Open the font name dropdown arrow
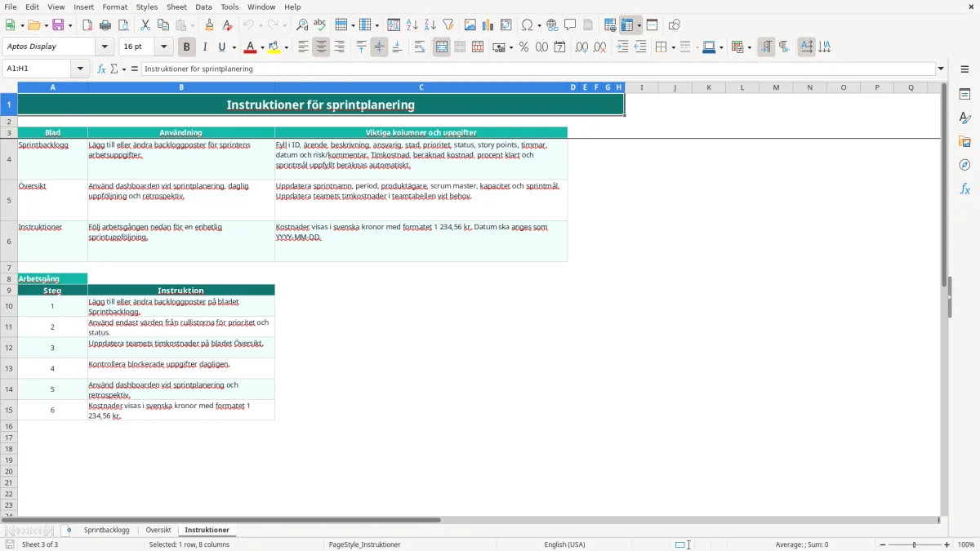980x551 pixels. coord(105,47)
